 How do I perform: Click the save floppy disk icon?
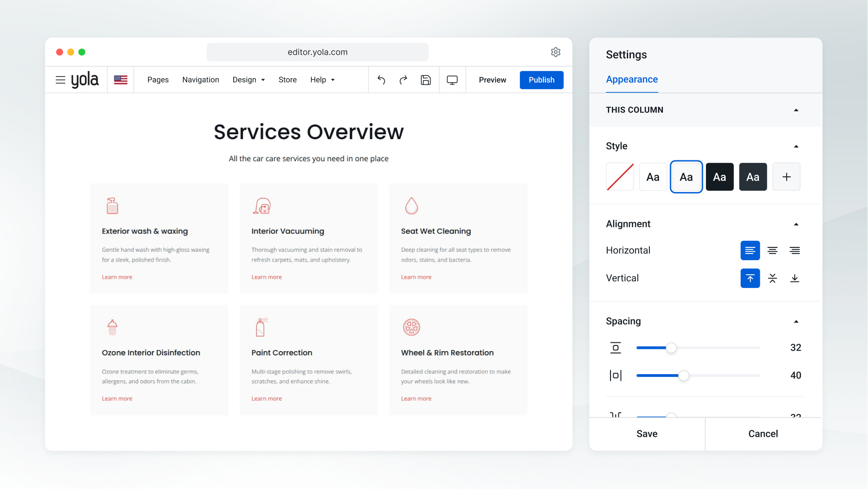pyautogui.click(x=425, y=80)
